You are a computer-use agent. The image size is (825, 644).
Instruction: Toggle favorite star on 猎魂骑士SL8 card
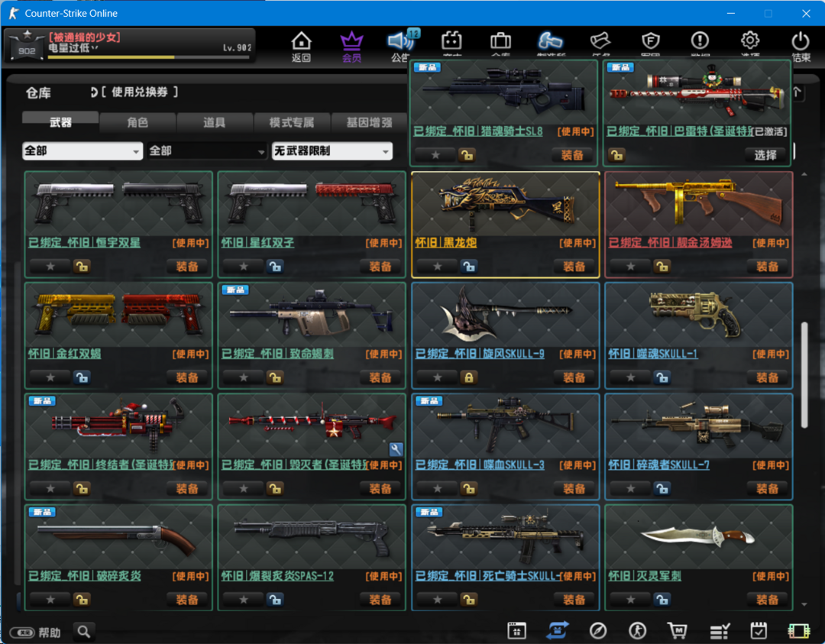435,154
